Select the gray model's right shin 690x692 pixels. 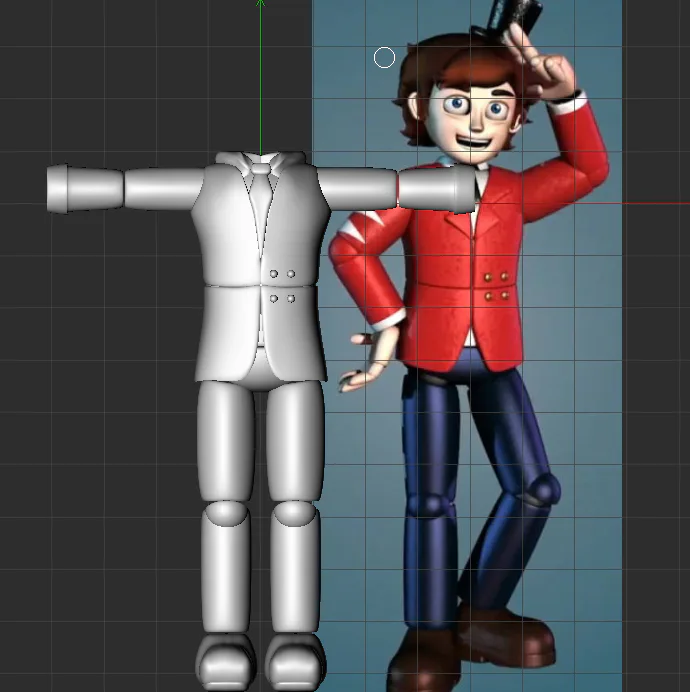[295, 574]
